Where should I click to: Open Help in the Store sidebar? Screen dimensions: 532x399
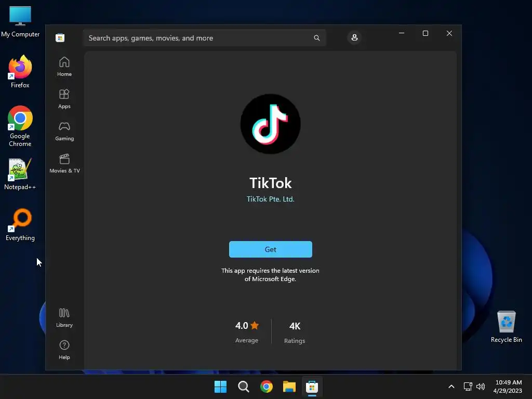point(64,350)
